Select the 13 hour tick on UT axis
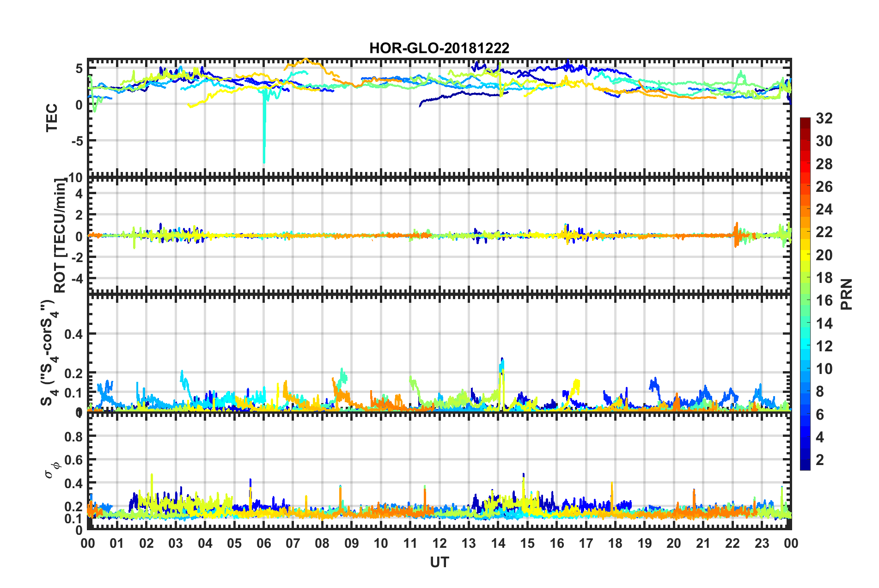879x588 pixels. click(x=469, y=544)
